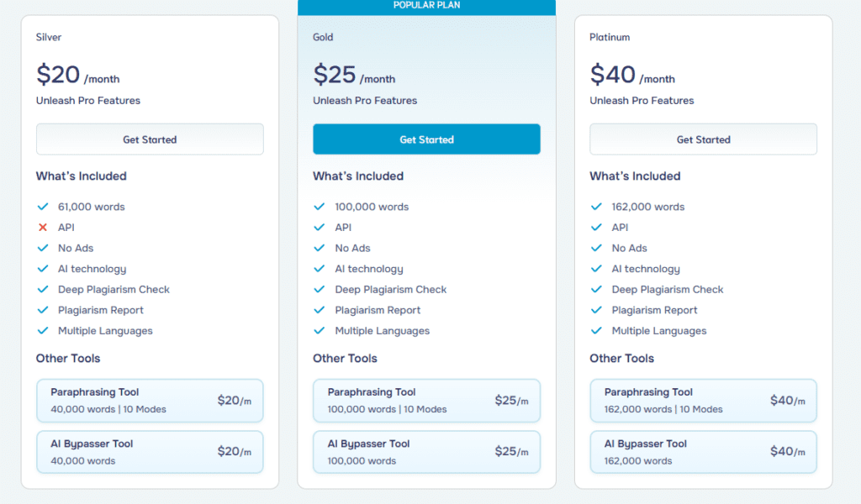This screenshot has height=504, width=861.
Task: Select the checkmark next to Deep Plagiarism Check in Silver
Action: click(44, 289)
